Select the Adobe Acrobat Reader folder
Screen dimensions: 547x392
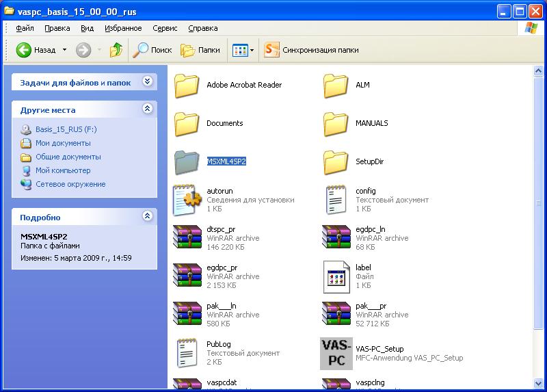[x=187, y=86]
